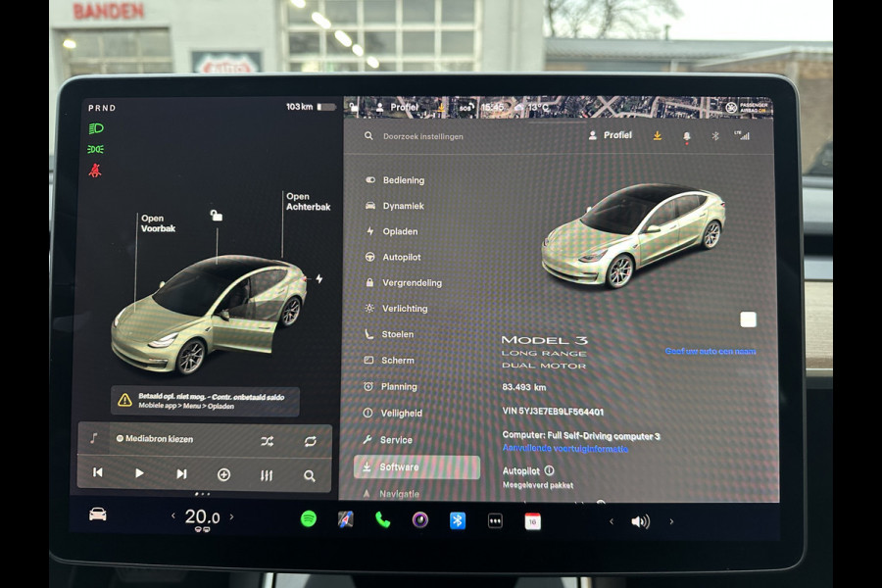Open Spotify from the taskbar
The image size is (882, 588).
coord(307,519)
